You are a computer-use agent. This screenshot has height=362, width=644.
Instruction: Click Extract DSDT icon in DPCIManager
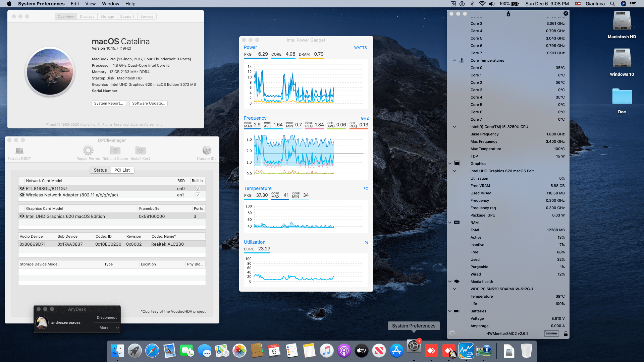pos(19,150)
